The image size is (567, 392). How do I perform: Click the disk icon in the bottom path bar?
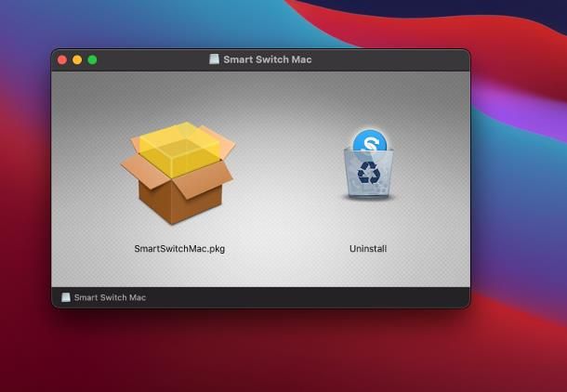pyautogui.click(x=66, y=297)
